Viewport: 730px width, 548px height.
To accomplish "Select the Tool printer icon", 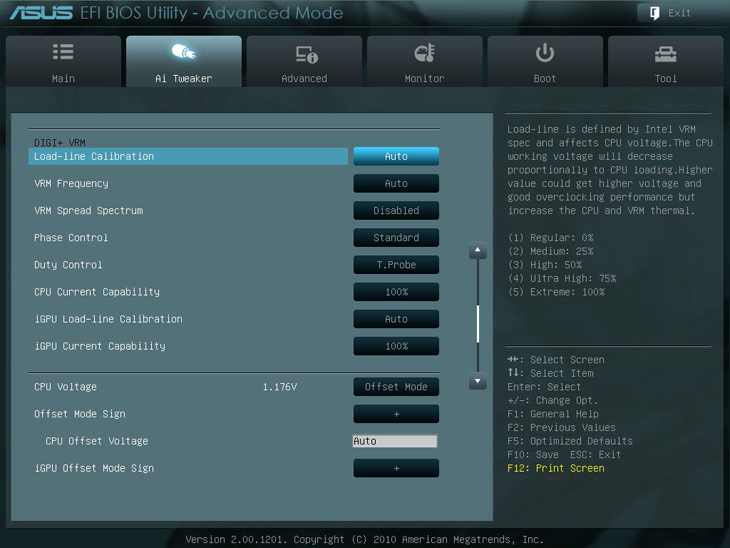I will click(665, 53).
